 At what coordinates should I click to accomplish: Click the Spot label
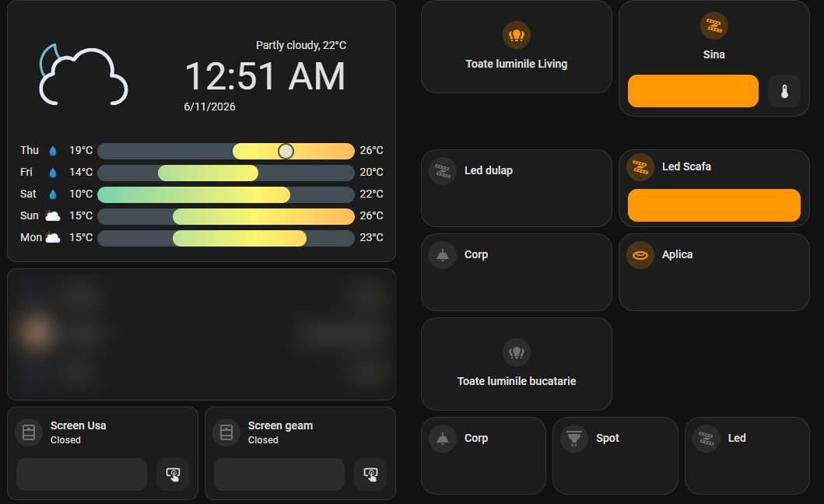click(608, 438)
